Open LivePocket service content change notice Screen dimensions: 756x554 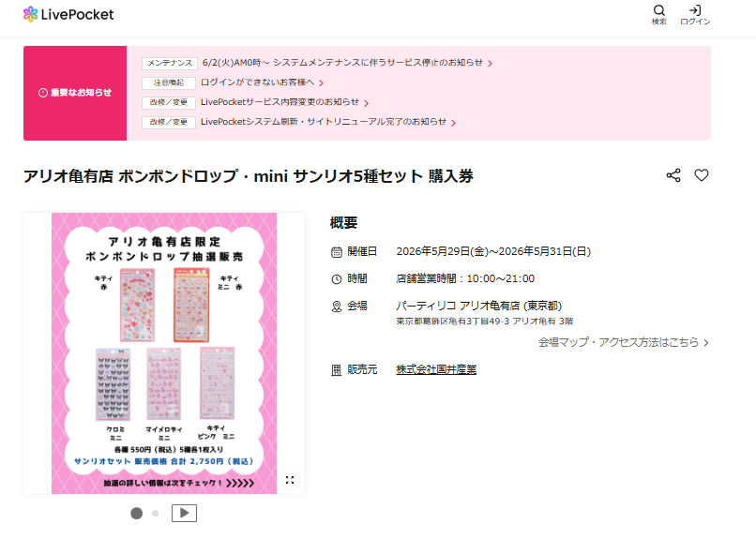[x=280, y=102]
